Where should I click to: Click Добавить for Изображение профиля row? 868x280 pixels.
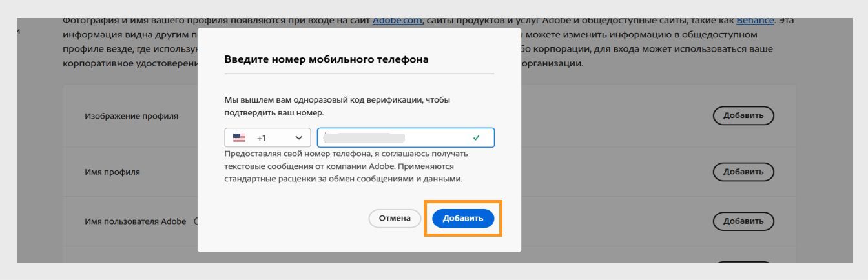[743, 116]
